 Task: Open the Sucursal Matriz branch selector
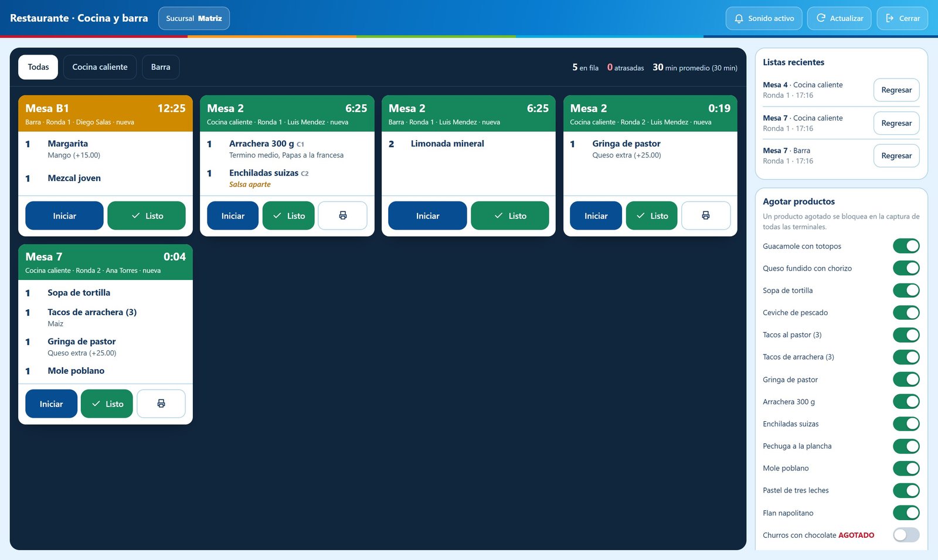[194, 18]
